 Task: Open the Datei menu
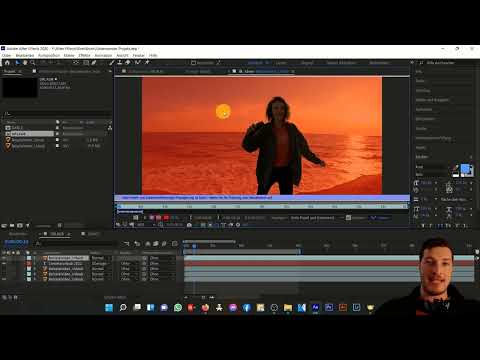[6, 55]
